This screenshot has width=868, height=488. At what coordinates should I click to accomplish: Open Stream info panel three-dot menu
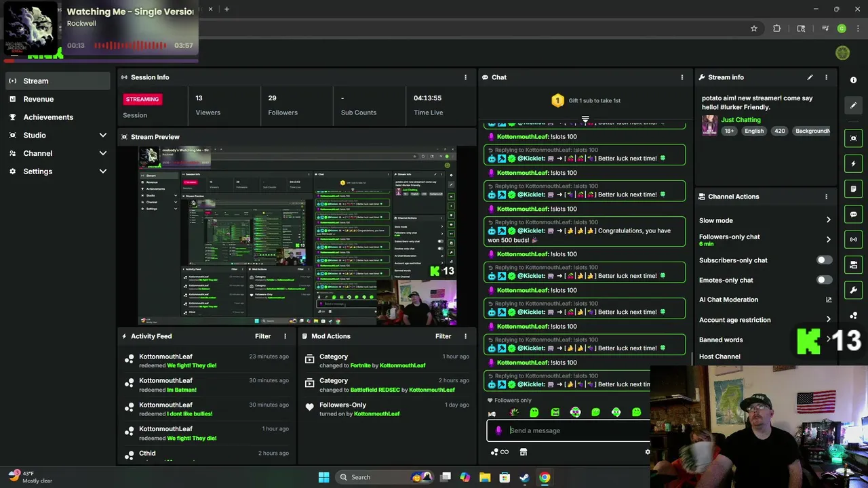[x=826, y=77]
